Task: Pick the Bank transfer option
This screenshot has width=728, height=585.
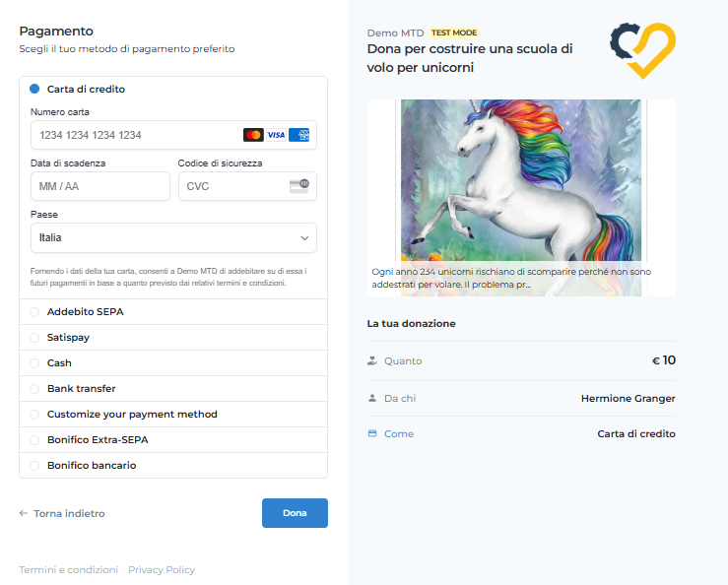Action: pos(35,389)
